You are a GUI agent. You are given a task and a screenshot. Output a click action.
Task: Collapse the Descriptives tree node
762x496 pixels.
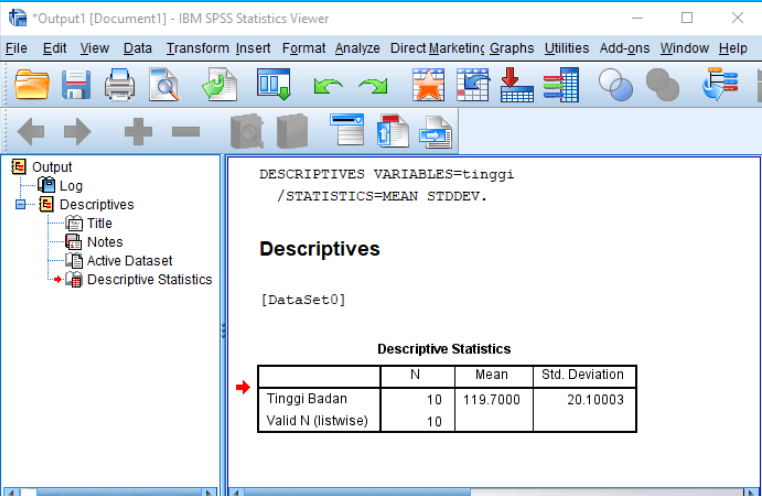[x=20, y=205]
